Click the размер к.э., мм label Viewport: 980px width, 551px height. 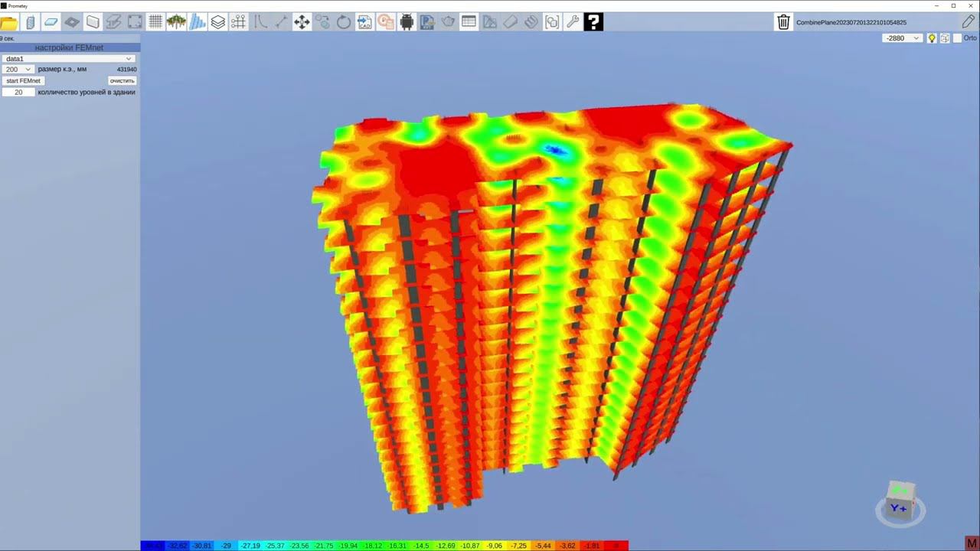[x=62, y=69]
